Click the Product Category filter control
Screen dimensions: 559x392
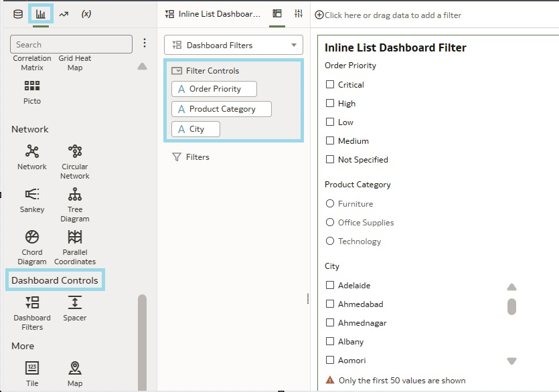click(x=222, y=109)
